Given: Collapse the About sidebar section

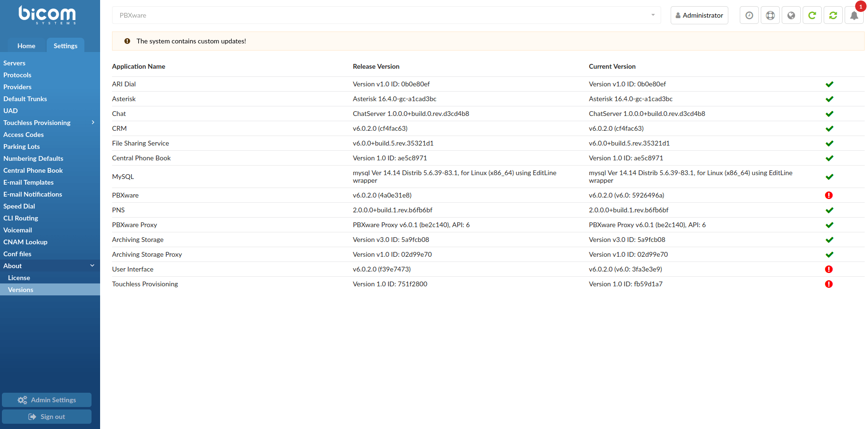Looking at the screenshot, I should [92, 266].
